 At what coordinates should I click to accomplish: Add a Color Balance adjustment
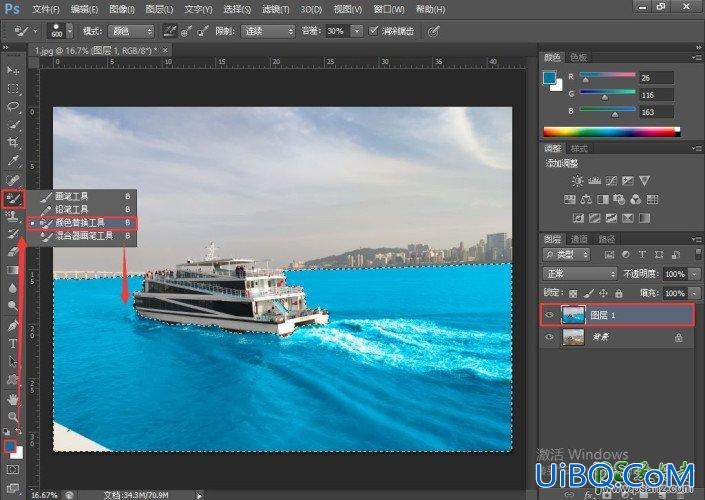click(x=586, y=199)
